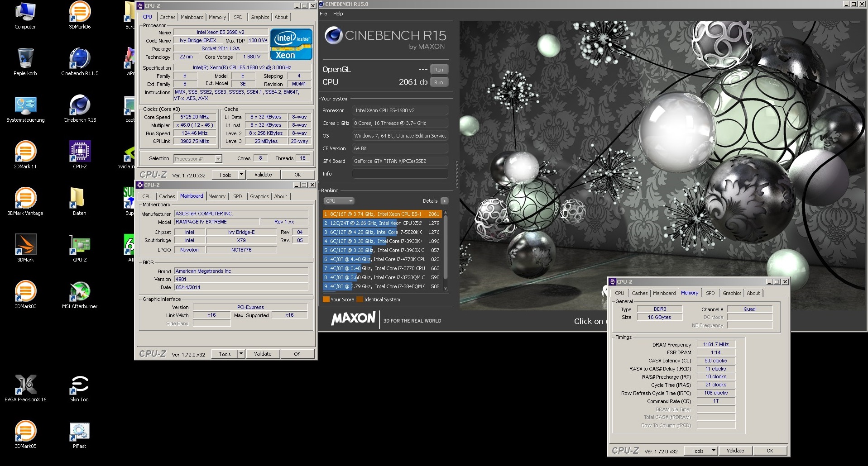This screenshot has height=466, width=868.
Task: Click the MAXON logo in Cinebench
Action: pyautogui.click(x=353, y=319)
